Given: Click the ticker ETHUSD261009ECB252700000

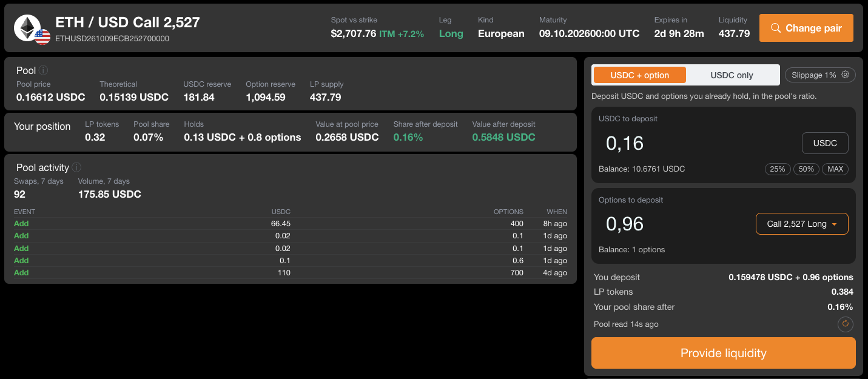Looking at the screenshot, I should (x=112, y=38).
